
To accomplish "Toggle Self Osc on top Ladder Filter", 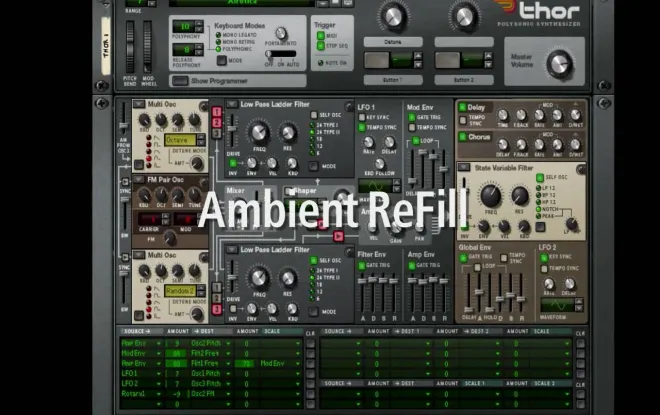I will pyautogui.click(x=314, y=115).
